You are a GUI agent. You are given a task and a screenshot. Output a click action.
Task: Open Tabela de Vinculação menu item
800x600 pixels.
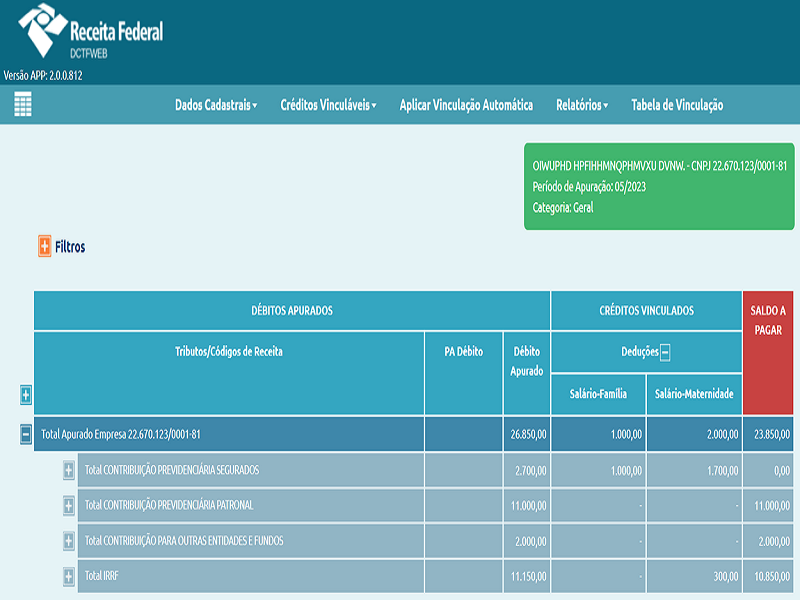point(677,105)
